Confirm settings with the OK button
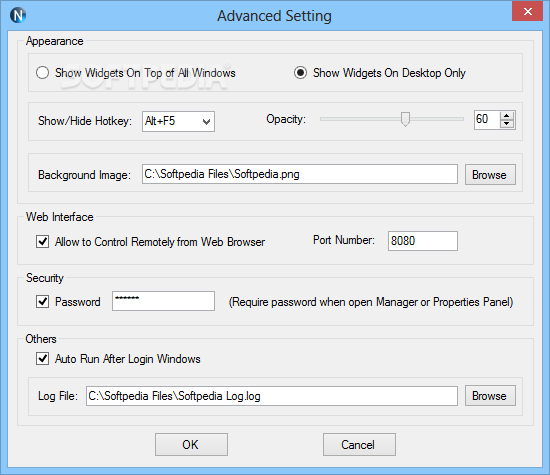Viewport: 550px width, 475px height. click(191, 444)
